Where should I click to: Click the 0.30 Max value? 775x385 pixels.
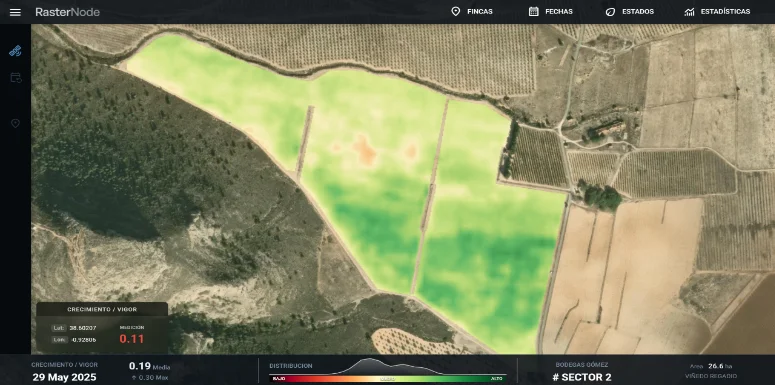pos(150,378)
